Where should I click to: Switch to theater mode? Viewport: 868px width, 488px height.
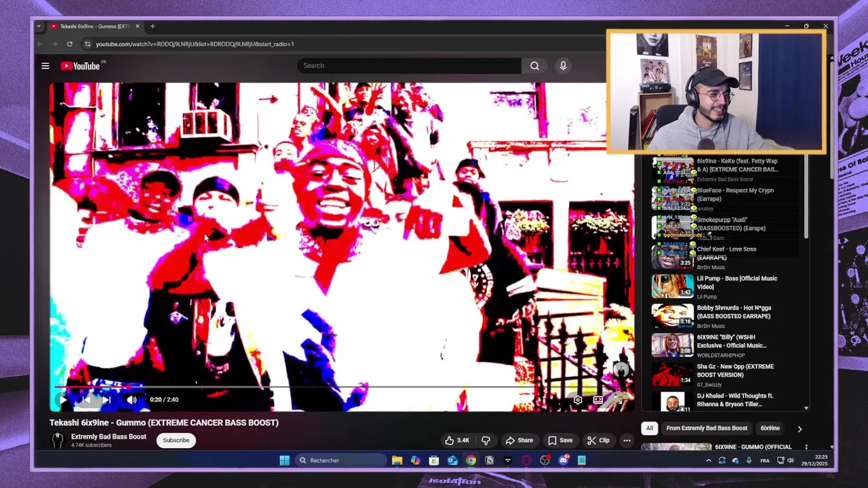point(597,400)
